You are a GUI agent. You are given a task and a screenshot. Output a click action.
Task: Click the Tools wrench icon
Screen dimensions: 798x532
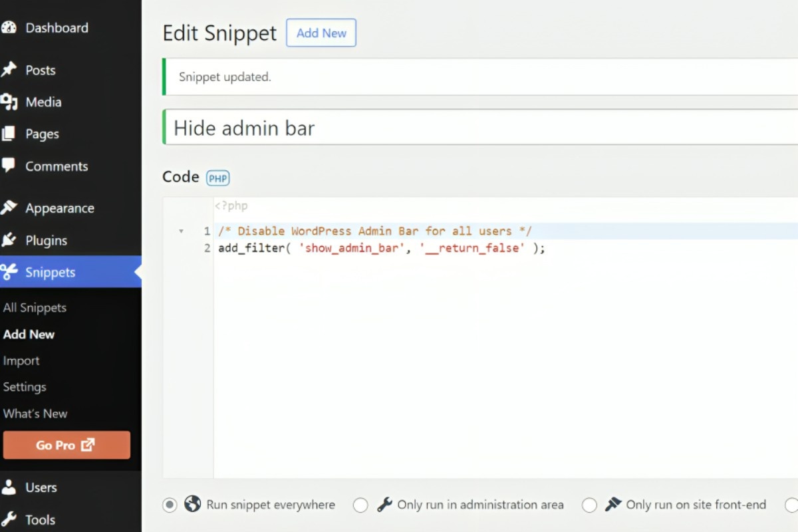9,519
